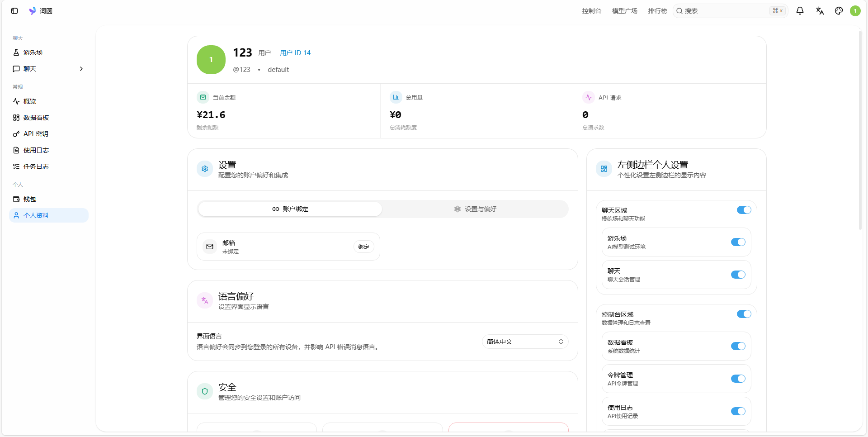Toggle the 聊天区域 switch
868x437 pixels.
click(x=744, y=210)
